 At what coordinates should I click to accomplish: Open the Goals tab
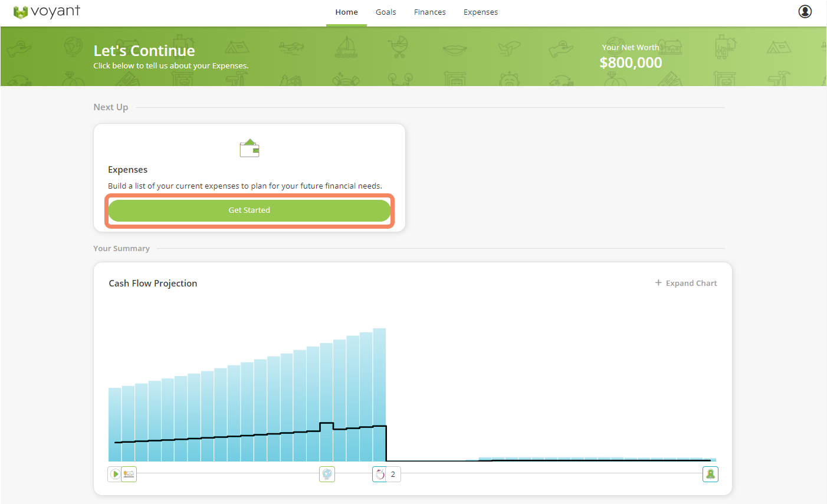[x=386, y=12]
